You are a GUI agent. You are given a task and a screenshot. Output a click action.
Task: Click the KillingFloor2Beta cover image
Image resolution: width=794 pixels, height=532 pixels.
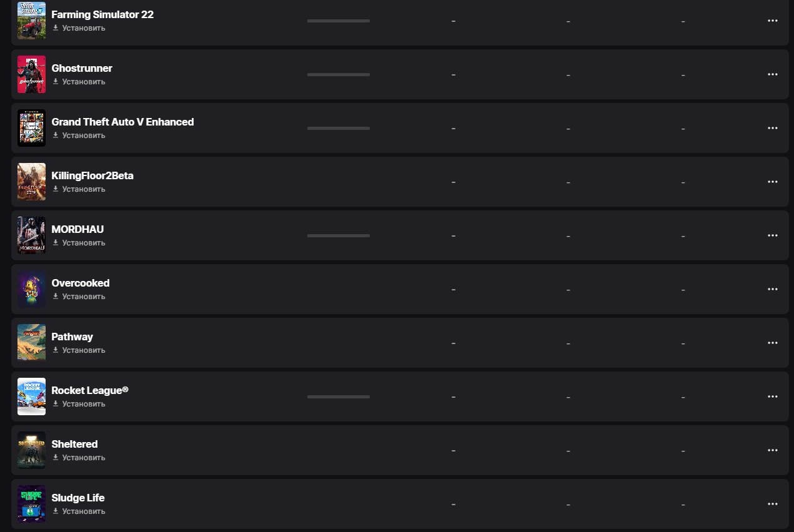[x=31, y=182]
